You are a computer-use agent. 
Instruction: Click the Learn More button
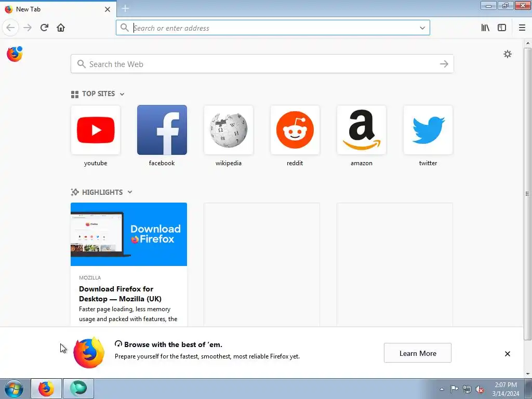[418, 353]
